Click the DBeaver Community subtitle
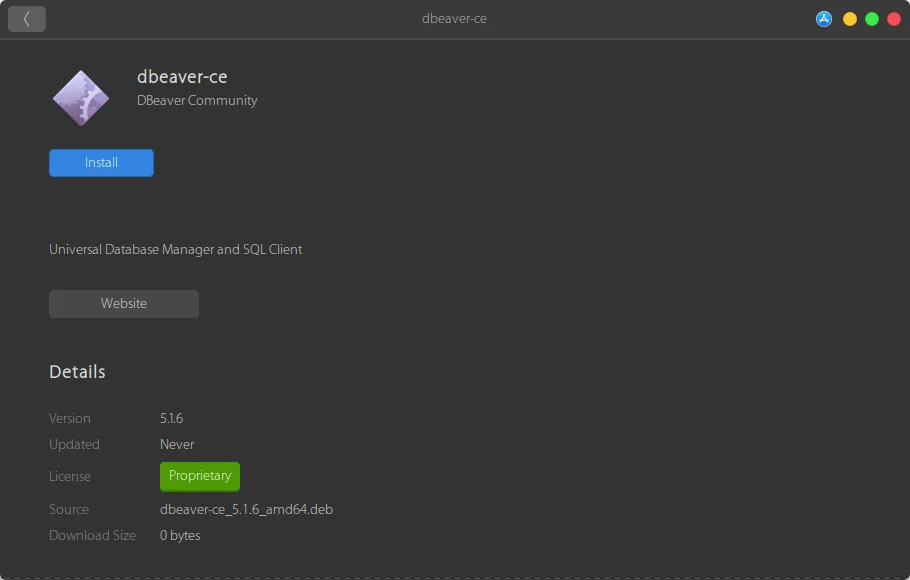910x580 pixels. [197, 100]
